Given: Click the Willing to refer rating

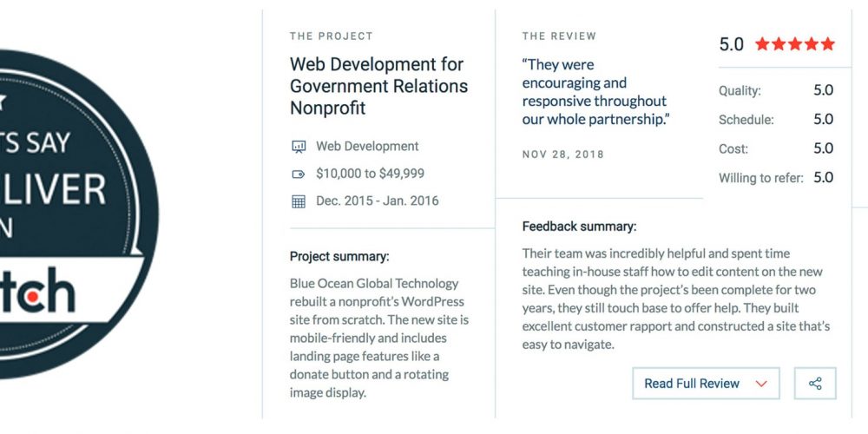Looking at the screenshot, I should 776,178.
